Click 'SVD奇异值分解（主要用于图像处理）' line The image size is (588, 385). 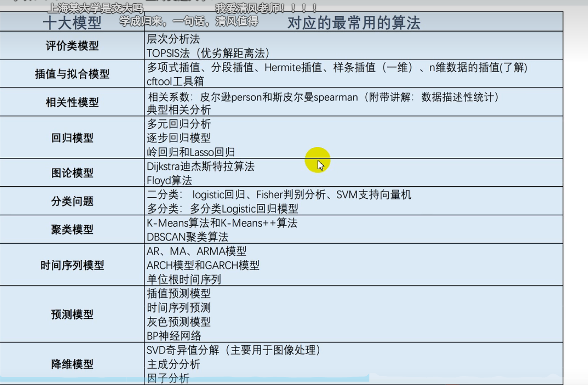234,350
